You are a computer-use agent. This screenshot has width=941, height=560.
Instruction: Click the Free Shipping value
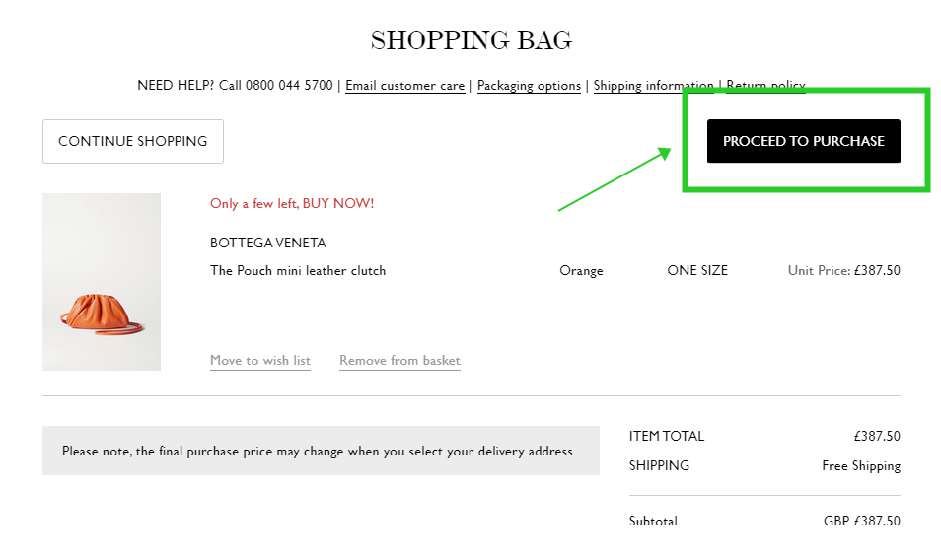pos(861,466)
